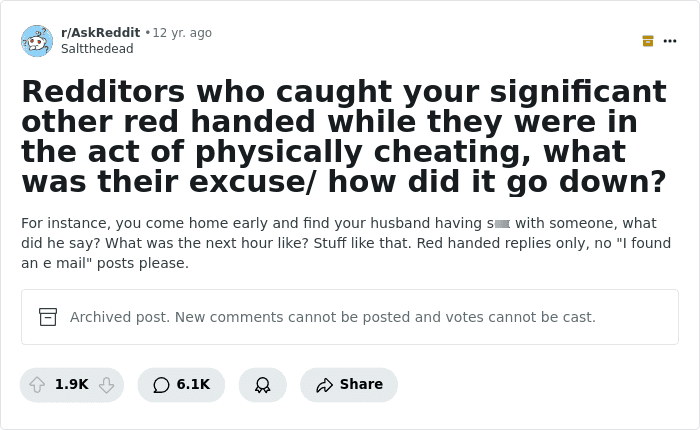Open Saltthedead's user profile
The height and width of the screenshot is (430, 700).
pyautogui.click(x=97, y=49)
